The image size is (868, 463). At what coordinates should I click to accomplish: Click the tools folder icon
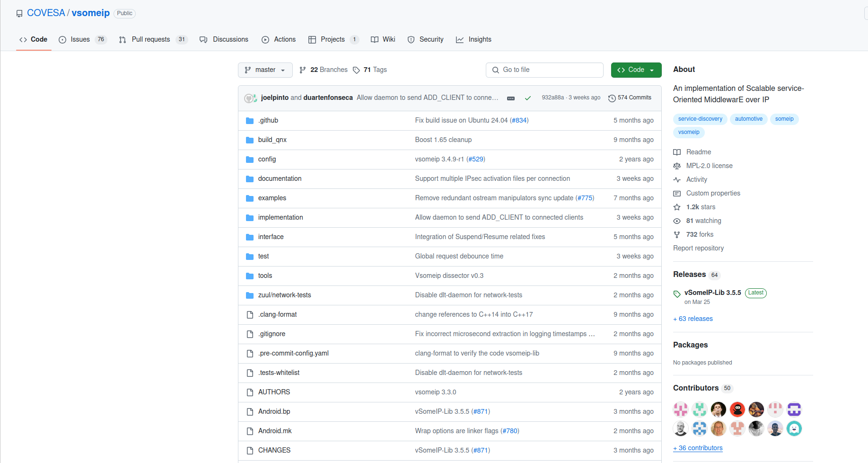pos(250,276)
